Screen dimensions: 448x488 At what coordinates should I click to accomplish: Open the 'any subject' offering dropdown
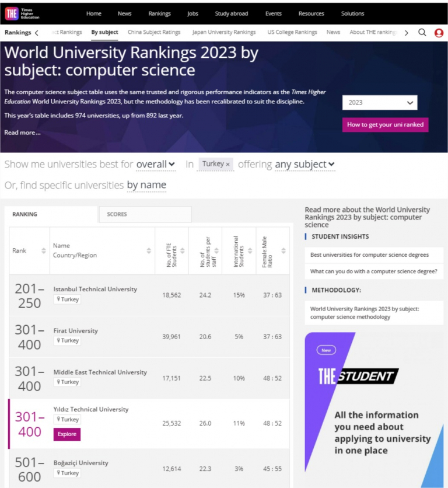[304, 165]
